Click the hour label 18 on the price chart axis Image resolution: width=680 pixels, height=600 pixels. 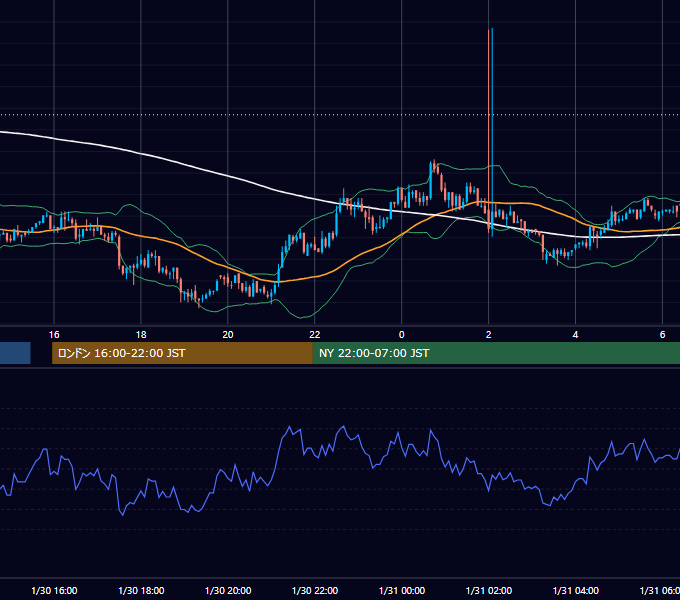coord(141,335)
